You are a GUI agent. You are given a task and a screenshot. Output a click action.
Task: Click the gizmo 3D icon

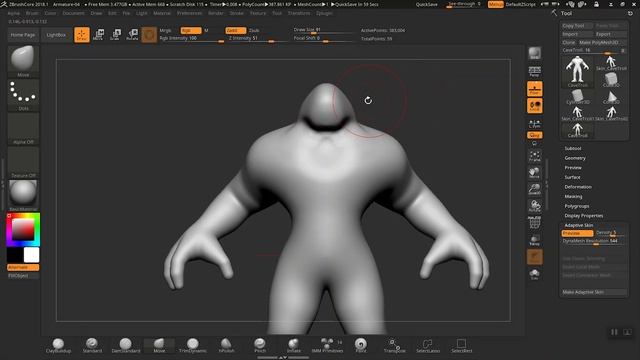point(149,35)
